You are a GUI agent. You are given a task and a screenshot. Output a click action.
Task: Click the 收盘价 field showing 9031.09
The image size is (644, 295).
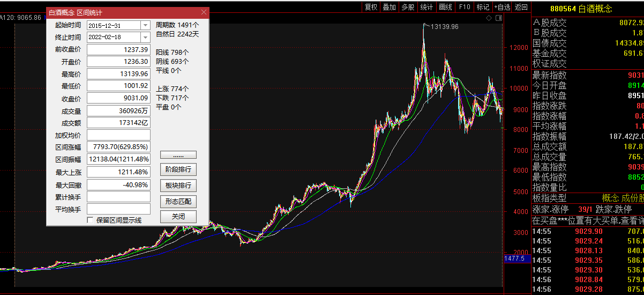point(118,98)
